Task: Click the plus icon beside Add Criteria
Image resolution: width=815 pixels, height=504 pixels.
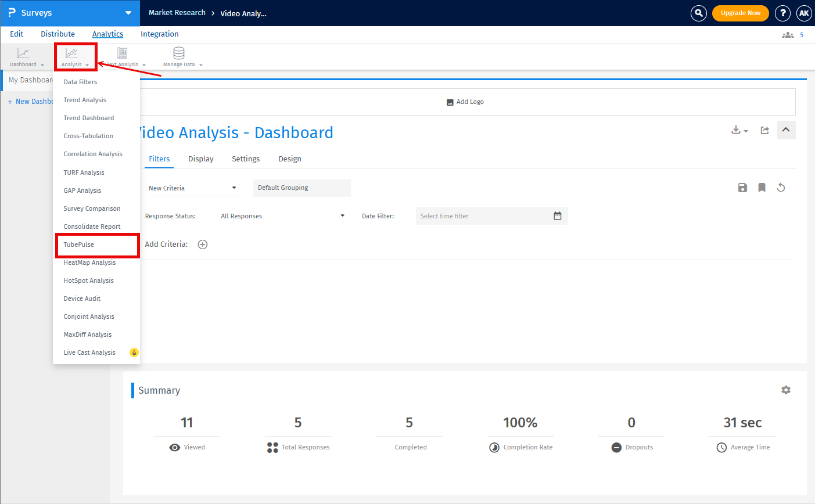Action: 203,244
